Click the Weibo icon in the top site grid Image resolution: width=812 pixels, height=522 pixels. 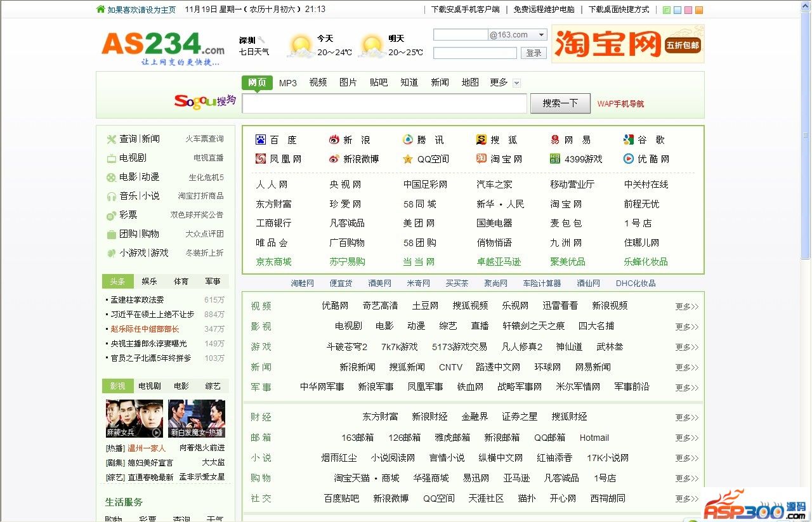pos(334,159)
